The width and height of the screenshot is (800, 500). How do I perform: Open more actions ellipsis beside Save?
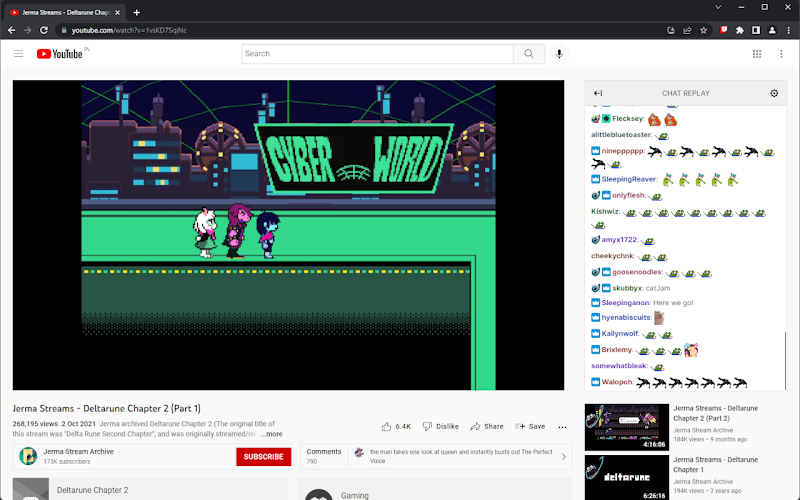pos(562,427)
